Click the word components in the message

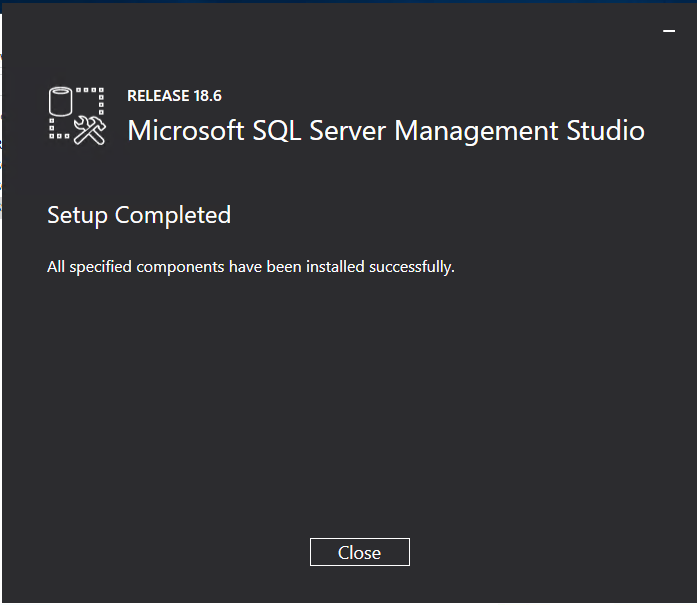tap(180, 267)
